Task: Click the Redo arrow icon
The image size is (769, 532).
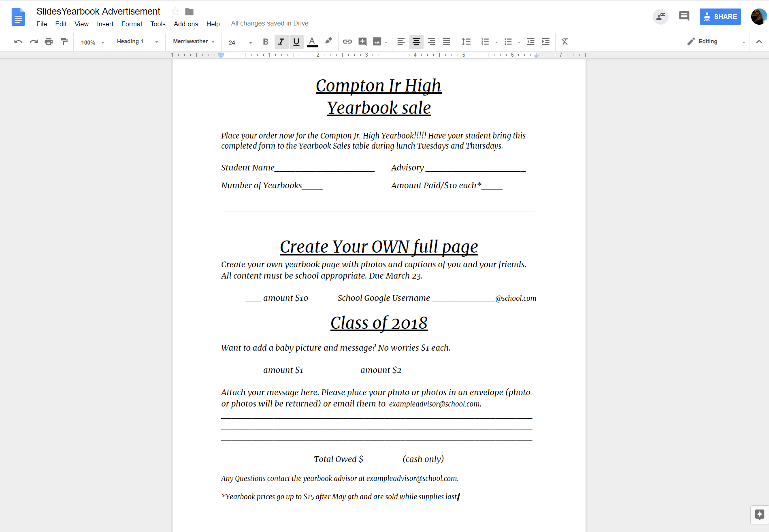Action: click(x=34, y=42)
